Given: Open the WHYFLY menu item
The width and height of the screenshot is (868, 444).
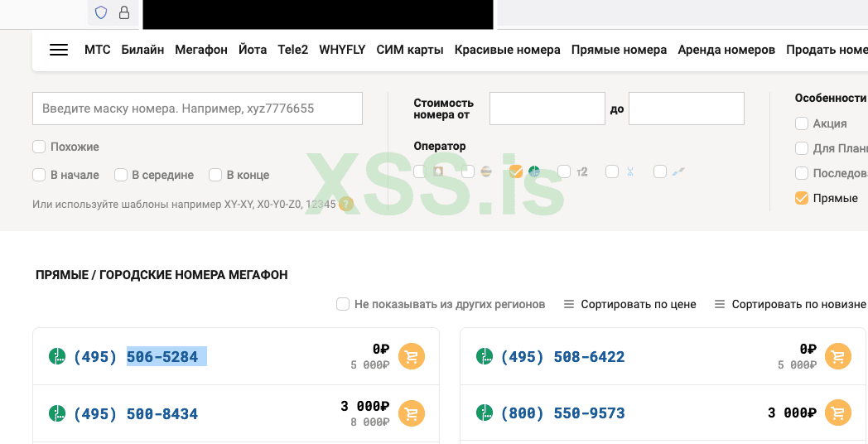Looking at the screenshot, I should point(343,50).
